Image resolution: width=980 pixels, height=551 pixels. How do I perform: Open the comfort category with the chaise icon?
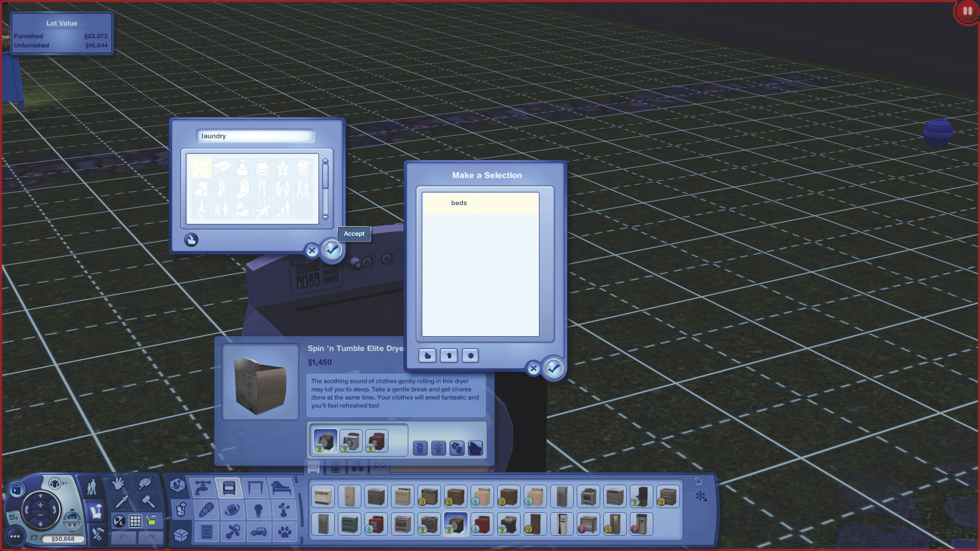(281, 488)
